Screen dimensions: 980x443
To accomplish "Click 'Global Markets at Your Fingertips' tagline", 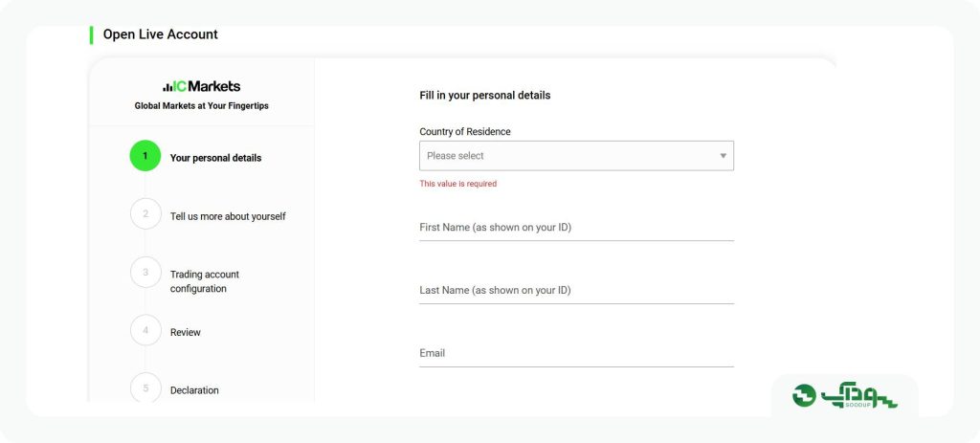I will [201, 106].
